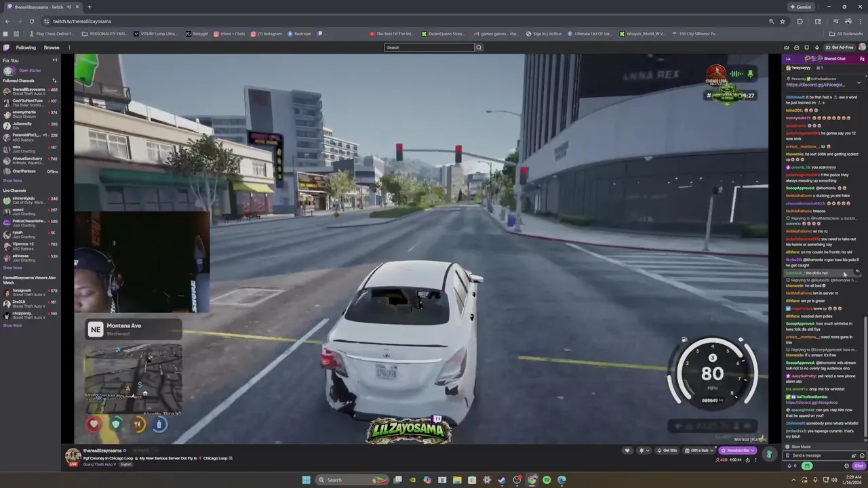Open Spotify from the taskbar
This screenshot has width=868, height=488.
[547, 480]
